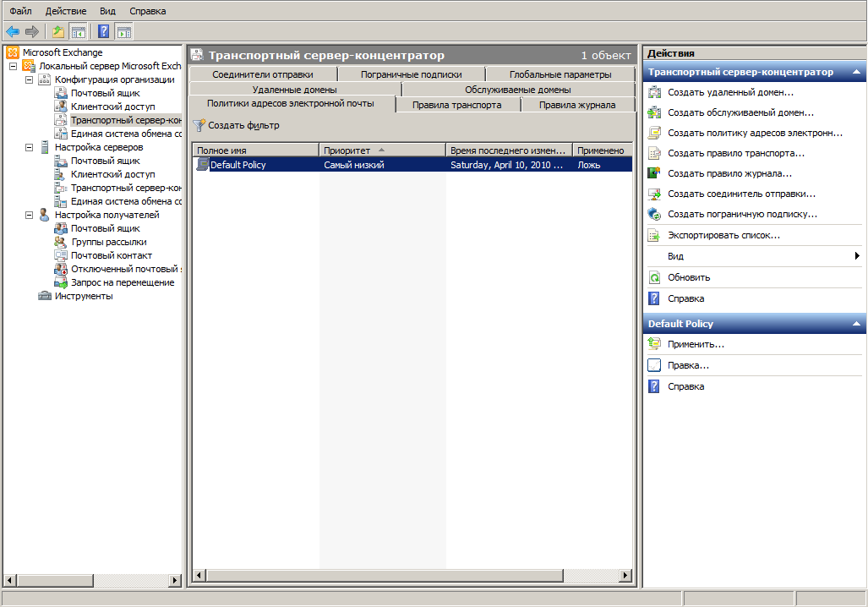Image resolution: width=868 pixels, height=607 pixels.
Task: Click the Saturday, April 10, 2010 cell
Action: 506,165
